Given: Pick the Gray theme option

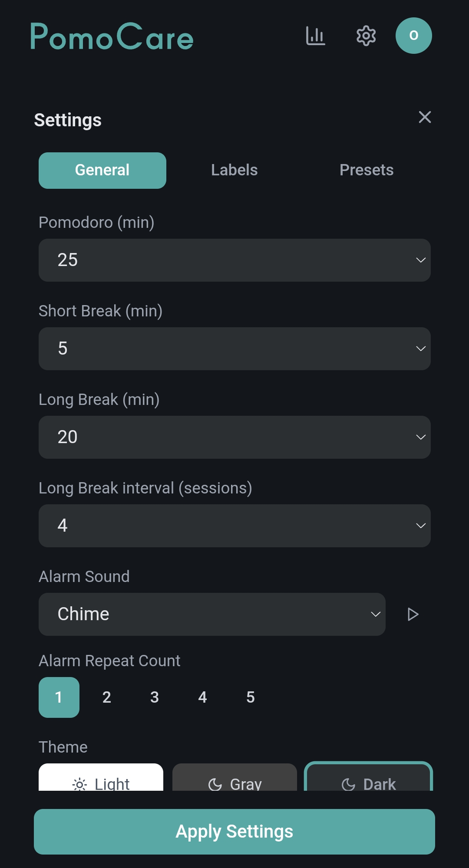Looking at the screenshot, I should [234, 780].
